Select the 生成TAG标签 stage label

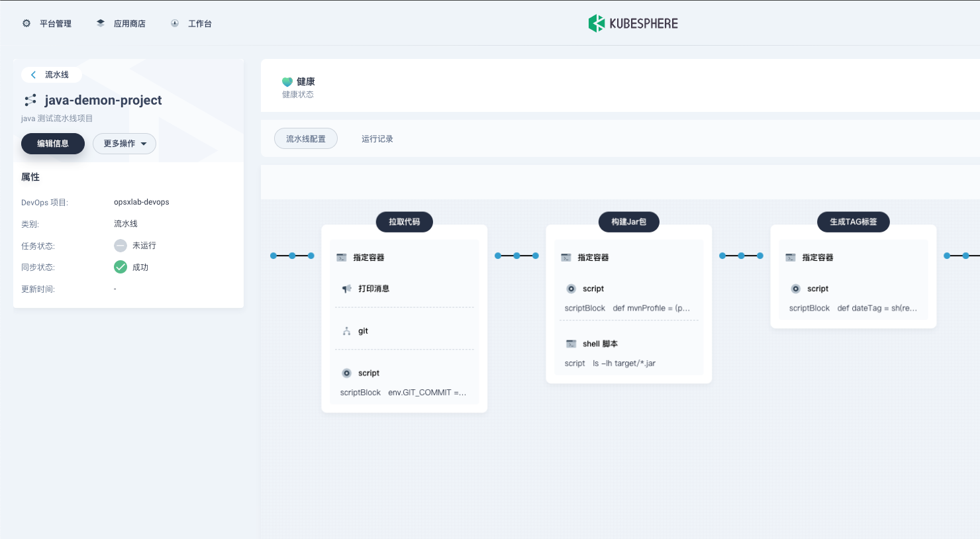tap(853, 222)
